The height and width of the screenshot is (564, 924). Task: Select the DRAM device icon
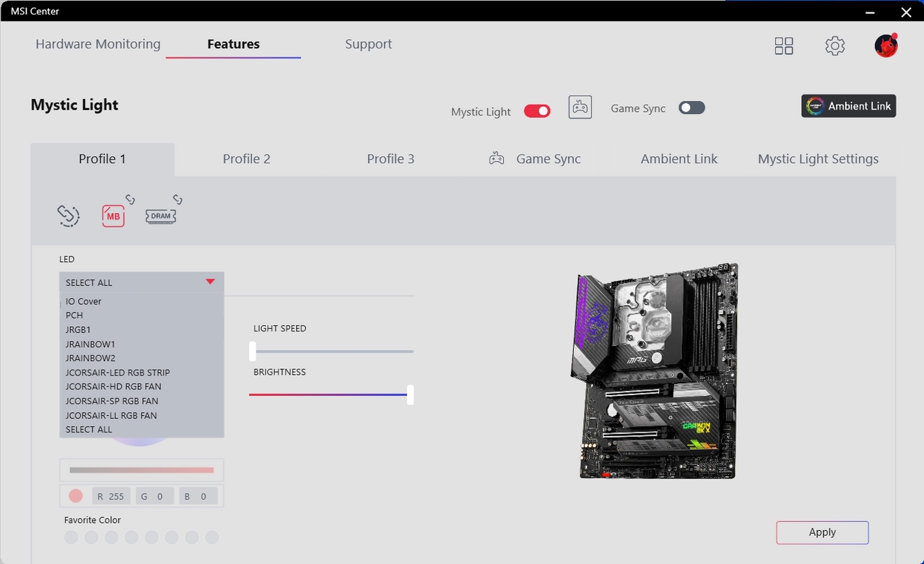[x=160, y=216]
